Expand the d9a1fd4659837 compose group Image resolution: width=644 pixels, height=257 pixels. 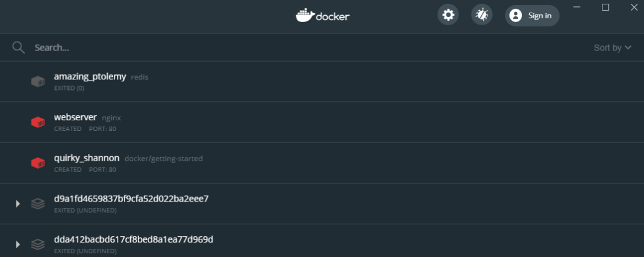tap(18, 203)
